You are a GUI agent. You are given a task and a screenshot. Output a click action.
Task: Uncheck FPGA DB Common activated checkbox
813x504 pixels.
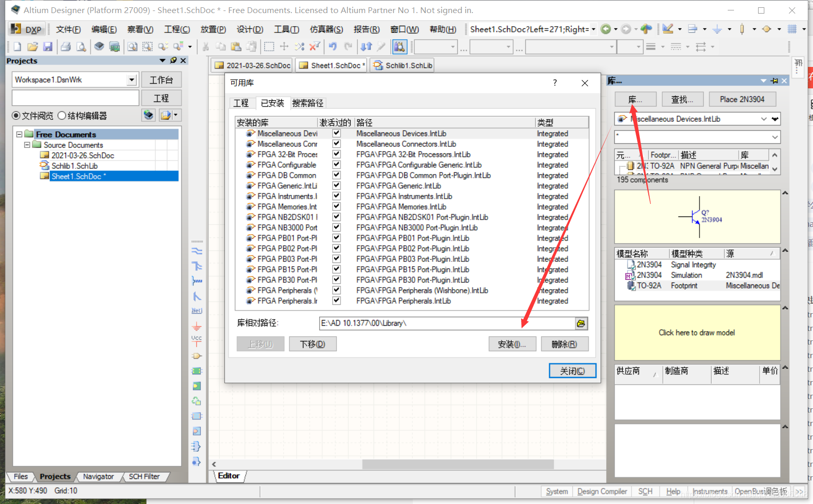click(x=336, y=175)
